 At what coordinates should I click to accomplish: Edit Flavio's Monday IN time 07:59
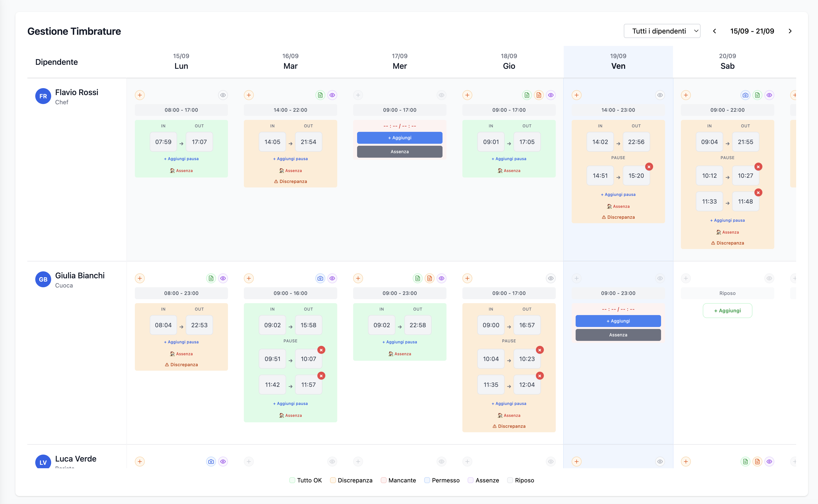[x=163, y=142]
